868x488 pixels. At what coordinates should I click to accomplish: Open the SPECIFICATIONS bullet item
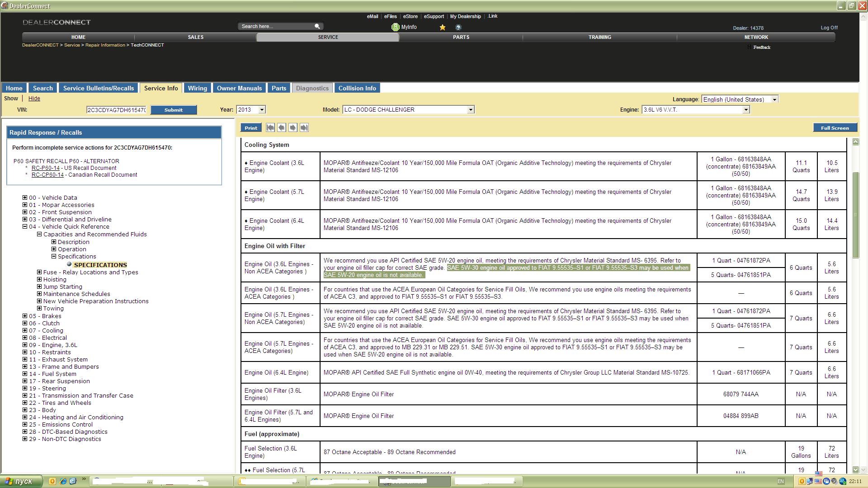pos(100,265)
